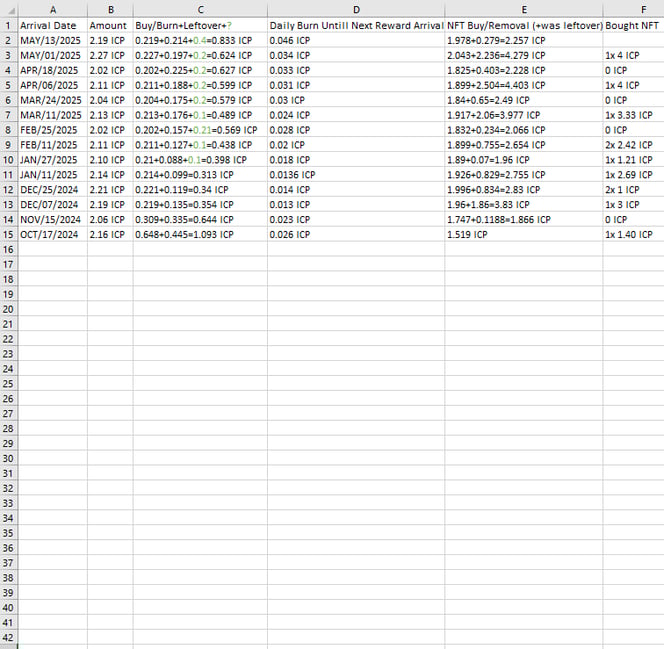
Task: Select the NOV/15/2024 date cell
Action: coord(53,219)
